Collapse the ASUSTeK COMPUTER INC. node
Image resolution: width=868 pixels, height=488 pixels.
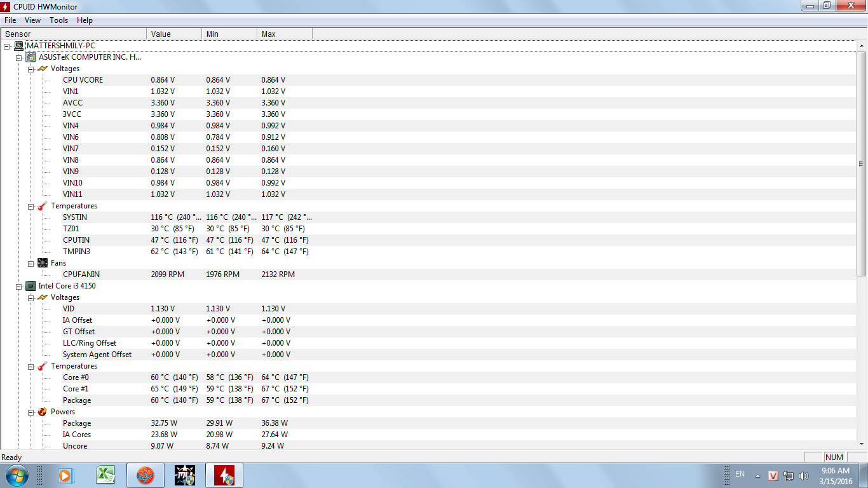click(x=18, y=57)
